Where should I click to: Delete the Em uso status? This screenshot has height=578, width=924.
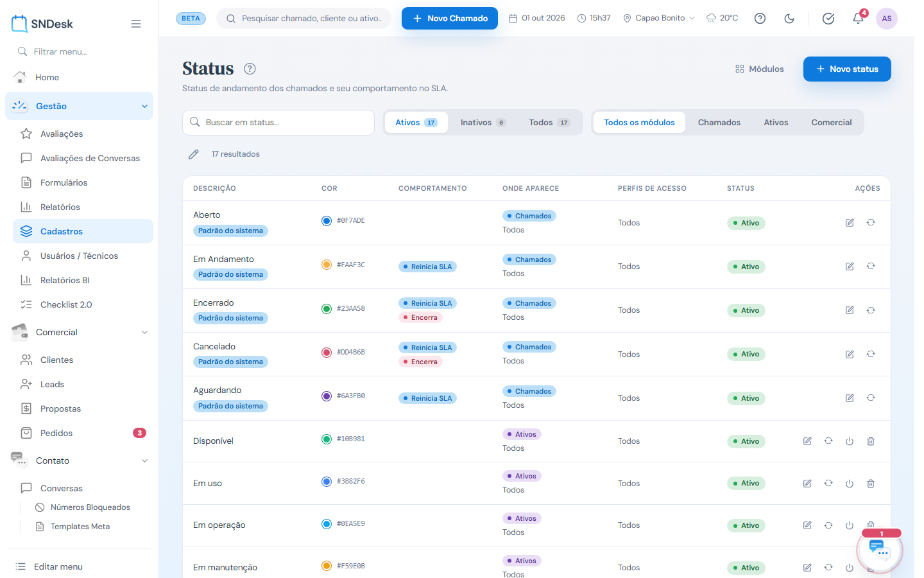click(x=871, y=484)
